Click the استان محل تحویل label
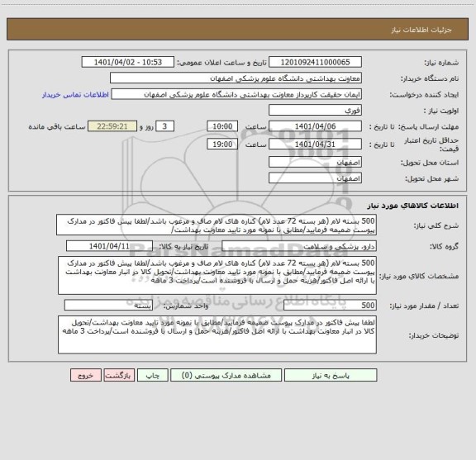The height and width of the screenshot is (460, 476). pos(430,163)
